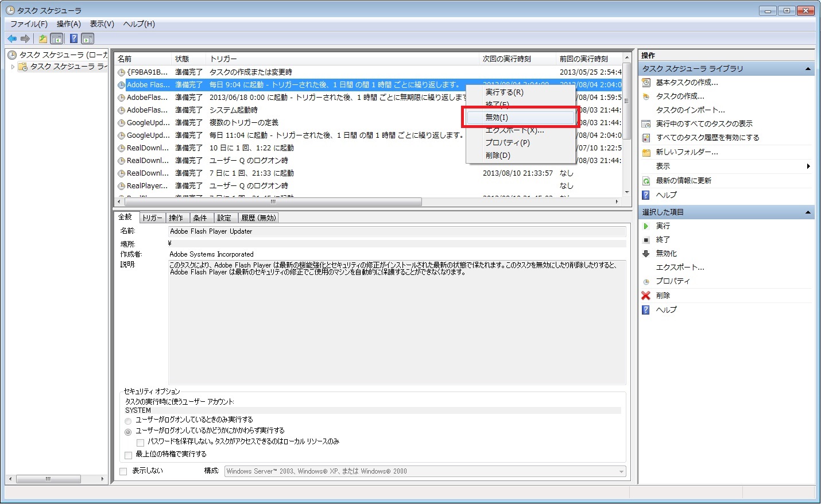Sort by 次回の実行時刻 column header

(x=517, y=59)
